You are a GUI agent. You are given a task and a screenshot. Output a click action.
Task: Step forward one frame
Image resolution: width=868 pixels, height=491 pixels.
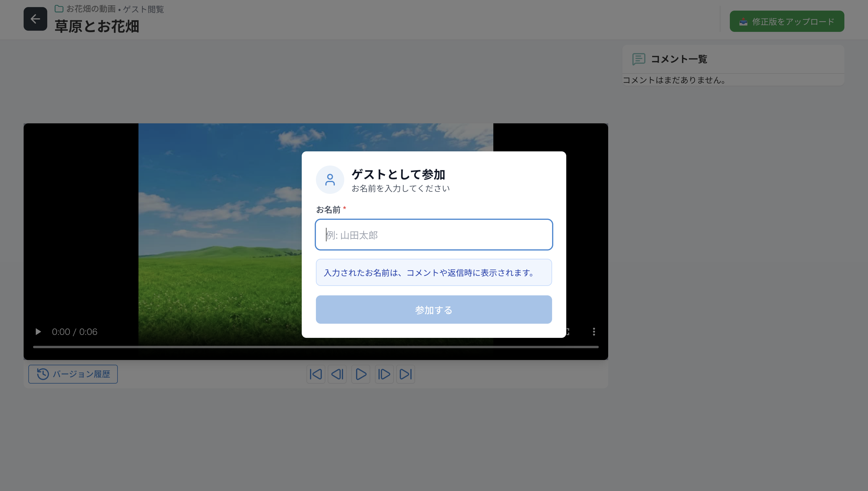pyautogui.click(x=384, y=374)
